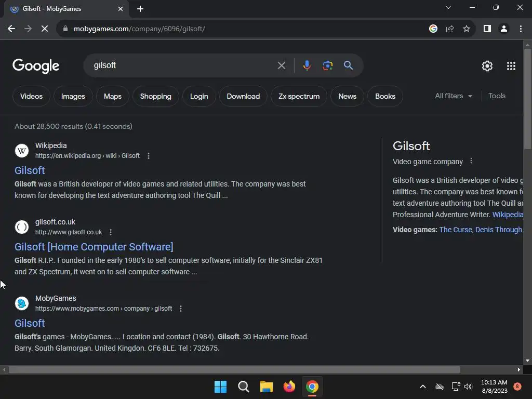532x399 pixels.
Task: Go to the Google homepage logo
Action: tap(36, 66)
